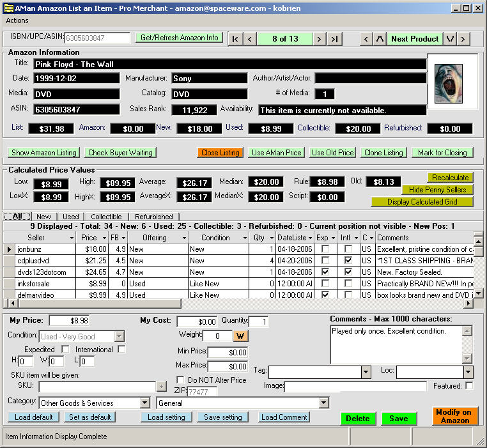The width and height of the screenshot is (487, 448).
Task: Open the Actions menu
Action: [x=17, y=20]
